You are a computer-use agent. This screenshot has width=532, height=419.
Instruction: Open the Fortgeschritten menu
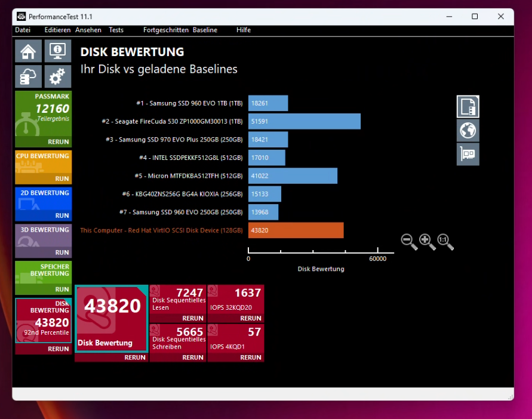[x=165, y=30]
